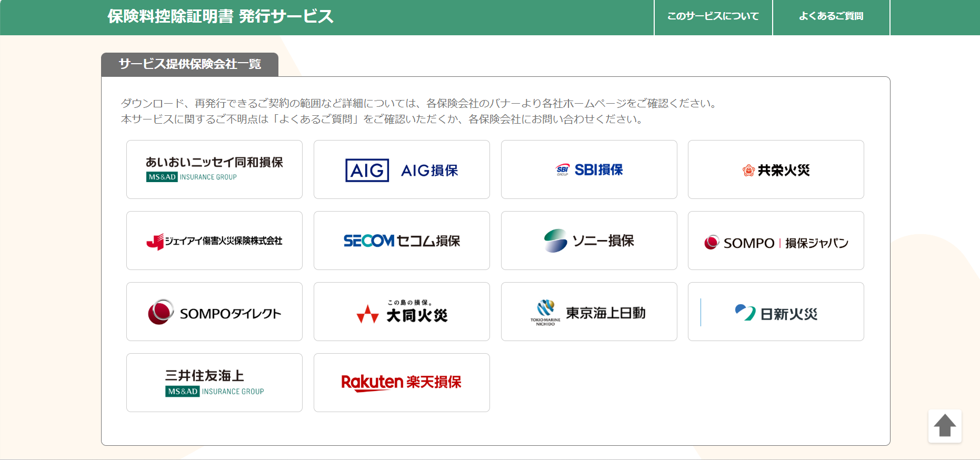
Task: Visit the 三井住友海上 insurer page
Action: tap(214, 383)
